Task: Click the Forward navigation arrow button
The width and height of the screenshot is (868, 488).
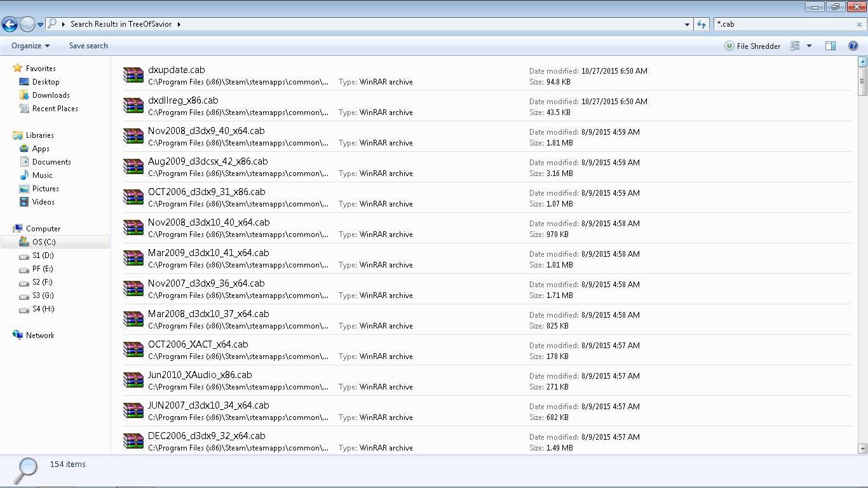Action: (27, 24)
